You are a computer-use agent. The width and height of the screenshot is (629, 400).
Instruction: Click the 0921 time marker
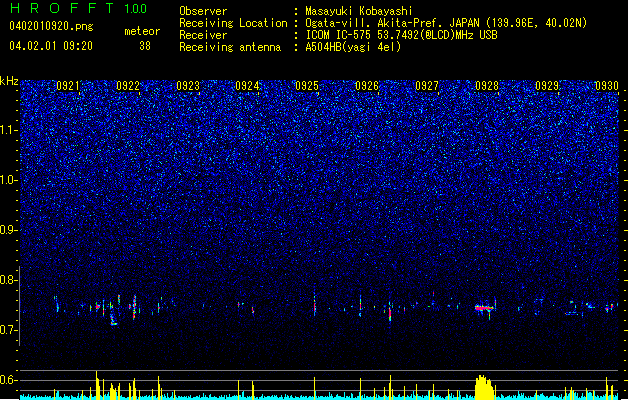click(x=68, y=86)
